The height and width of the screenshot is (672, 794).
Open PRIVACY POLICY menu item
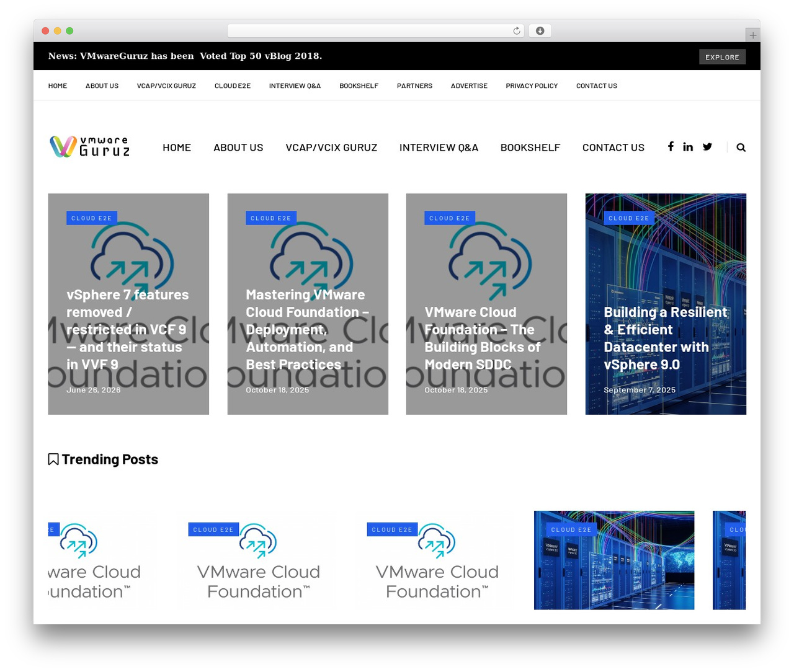[x=532, y=86]
